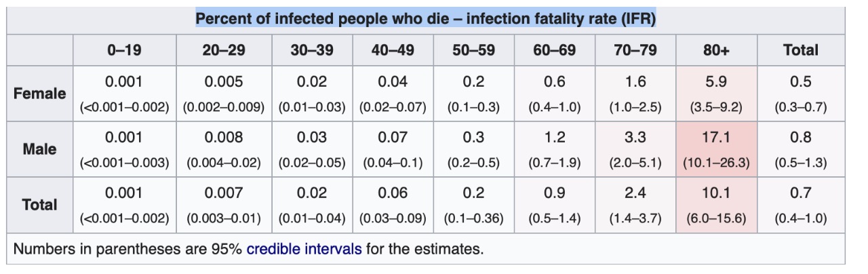The image size is (868, 274).
Task: Select the Total 40–49 cell showing 0.06
Action: (x=393, y=193)
